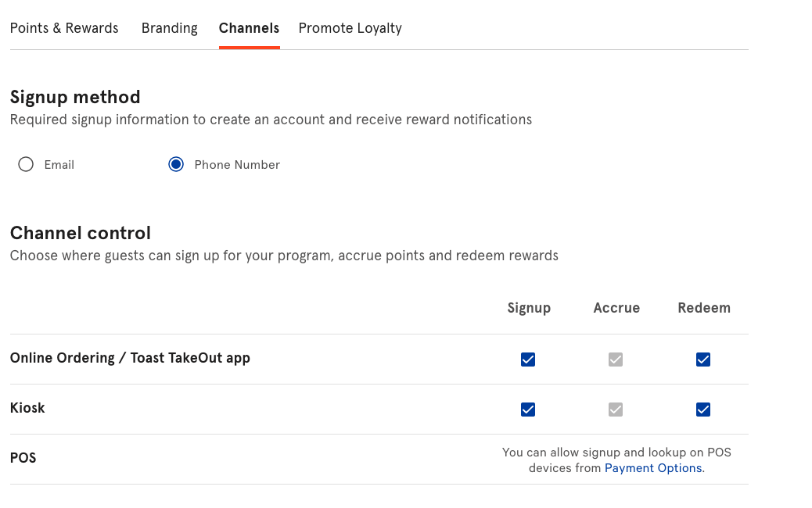The height and width of the screenshot is (508, 812).
Task: Click the Online Ordering / Toast TakeOut label
Action: click(130, 357)
